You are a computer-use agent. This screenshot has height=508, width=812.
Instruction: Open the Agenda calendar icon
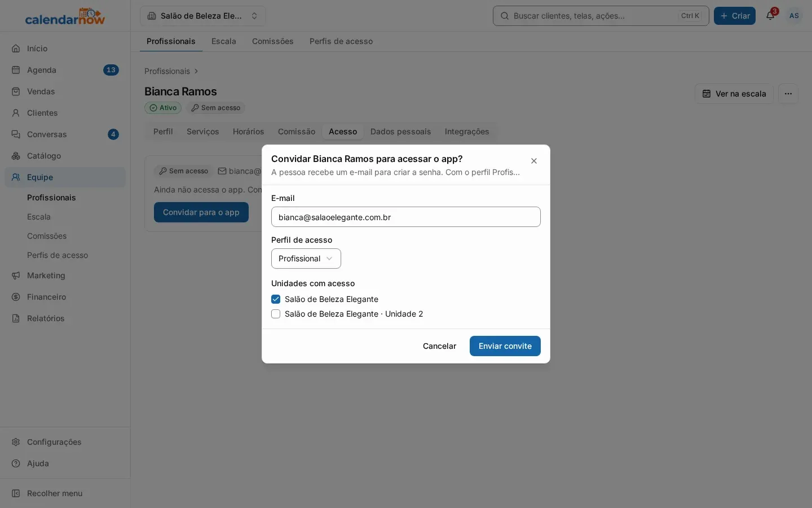pyautogui.click(x=16, y=70)
